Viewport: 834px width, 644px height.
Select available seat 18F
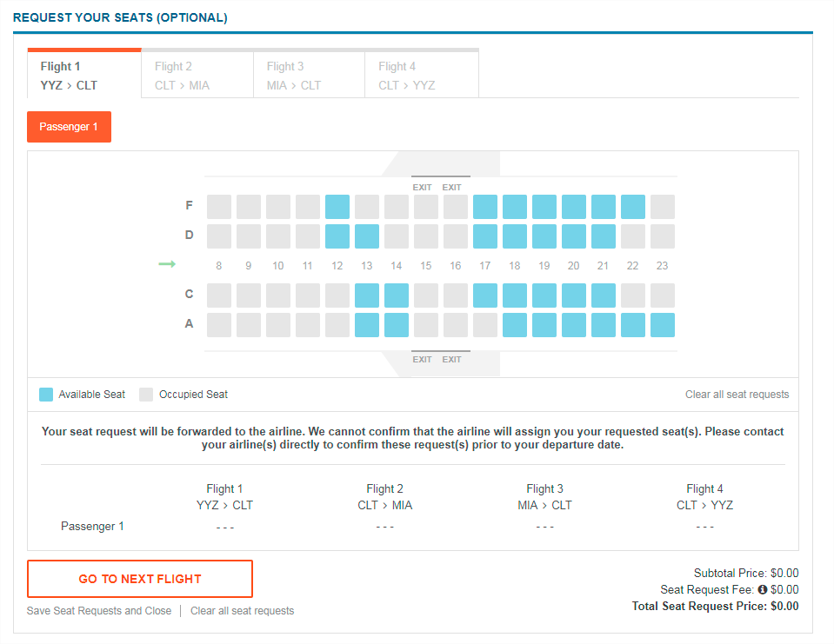(x=514, y=206)
